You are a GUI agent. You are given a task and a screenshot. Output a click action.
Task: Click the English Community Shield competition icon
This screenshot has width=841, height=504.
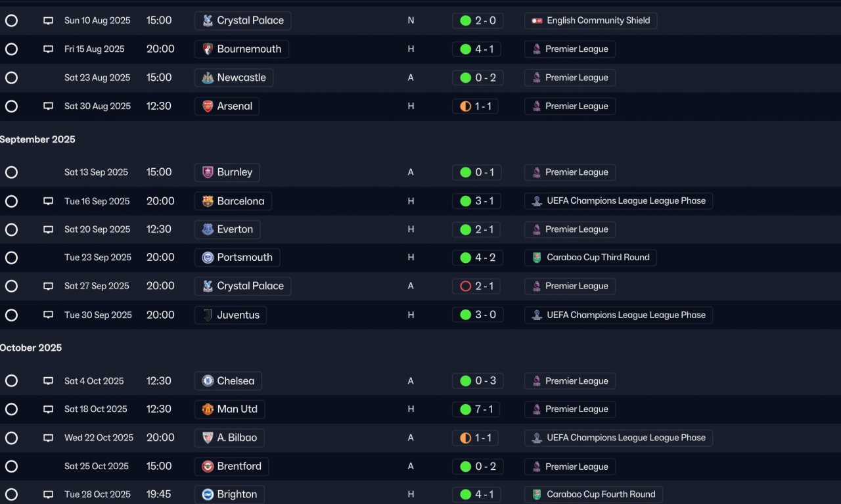pos(537,21)
